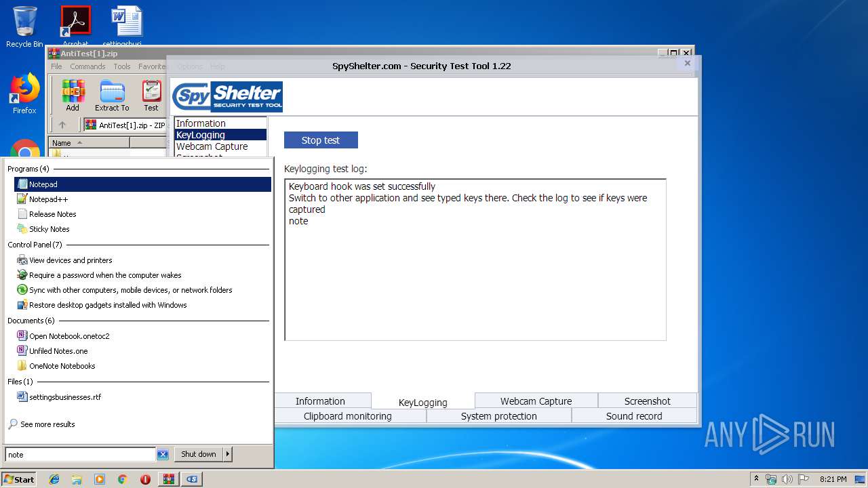Open Windows Explorer from taskbar

(x=77, y=479)
